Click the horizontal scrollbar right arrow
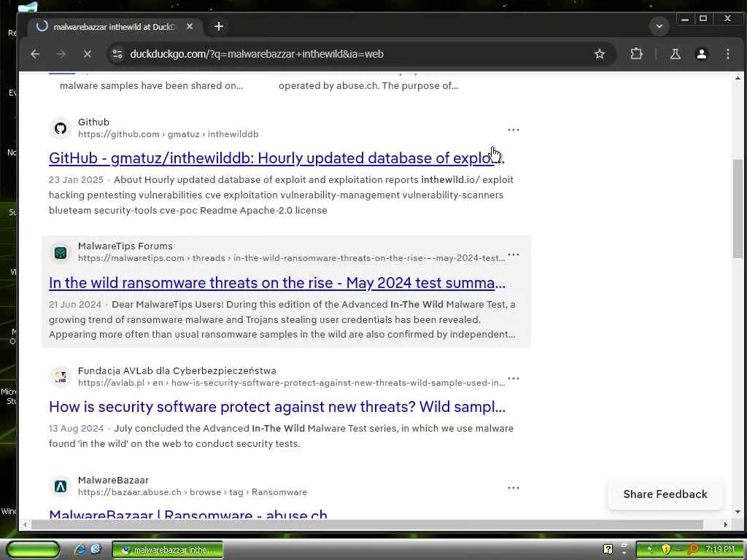The width and height of the screenshot is (747, 560). pyautogui.click(x=726, y=524)
